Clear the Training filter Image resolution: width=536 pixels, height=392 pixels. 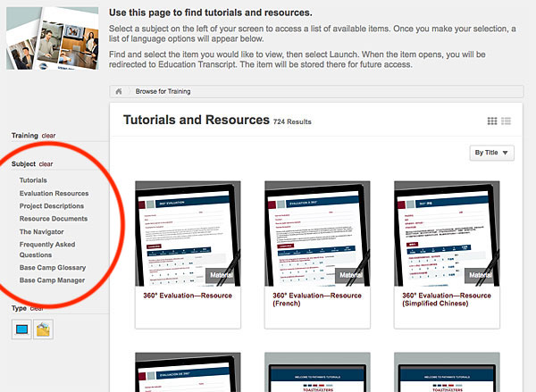[x=48, y=136]
